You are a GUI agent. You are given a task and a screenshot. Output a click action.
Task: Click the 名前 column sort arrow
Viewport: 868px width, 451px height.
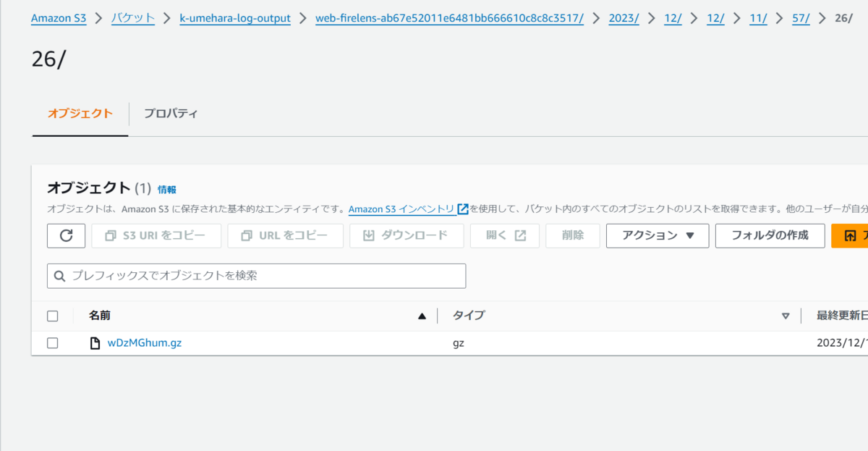[422, 315]
